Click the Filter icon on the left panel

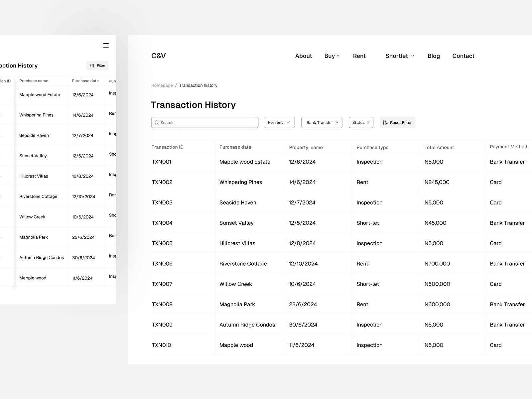tap(92, 66)
